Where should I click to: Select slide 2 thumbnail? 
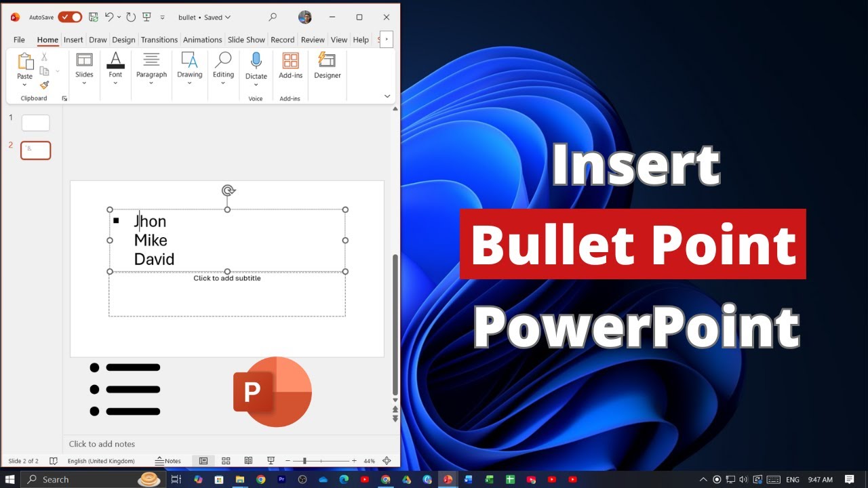[36, 150]
